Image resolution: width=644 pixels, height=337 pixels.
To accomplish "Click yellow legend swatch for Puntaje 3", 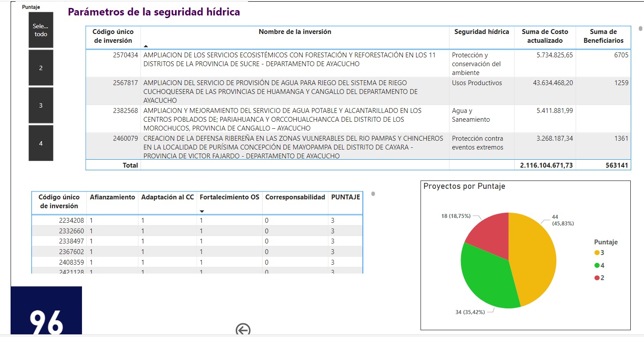I will coord(597,253).
